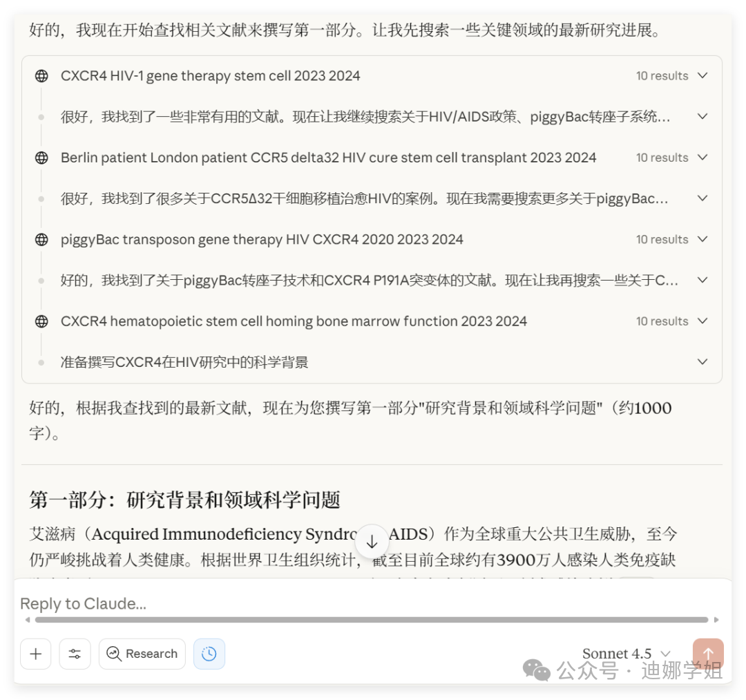
Task: Expand the chevron beside piggyBac转座子技术 thinking row
Action: tap(702, 280)
